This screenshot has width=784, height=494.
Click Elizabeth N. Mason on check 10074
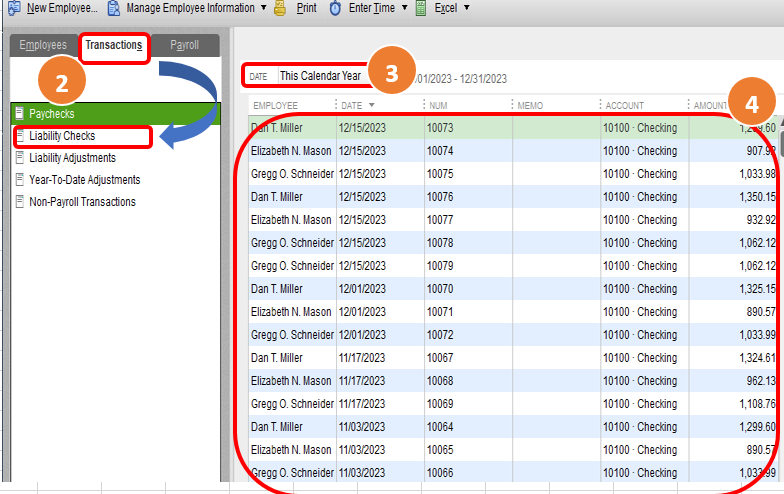(291, 151)
